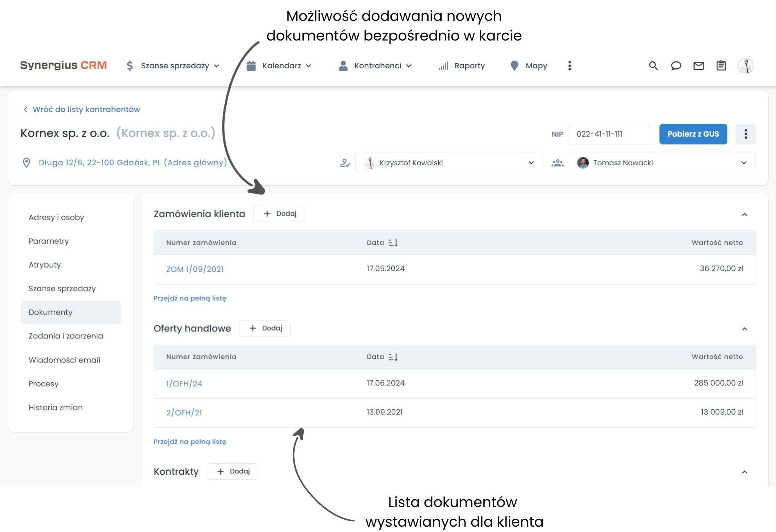Image resolution: width=776 pixels, height=532 pixels.
Task: Sort Zamówienia klienta by Data column icon
Action: coord(394,242)
